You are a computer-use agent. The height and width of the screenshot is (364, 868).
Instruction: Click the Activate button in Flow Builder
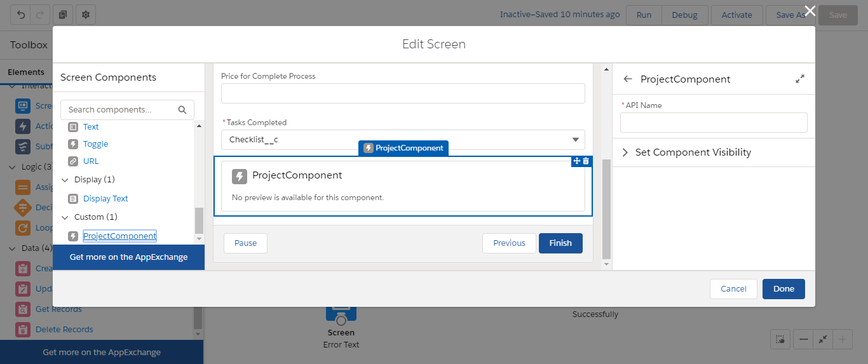point(736,15)
